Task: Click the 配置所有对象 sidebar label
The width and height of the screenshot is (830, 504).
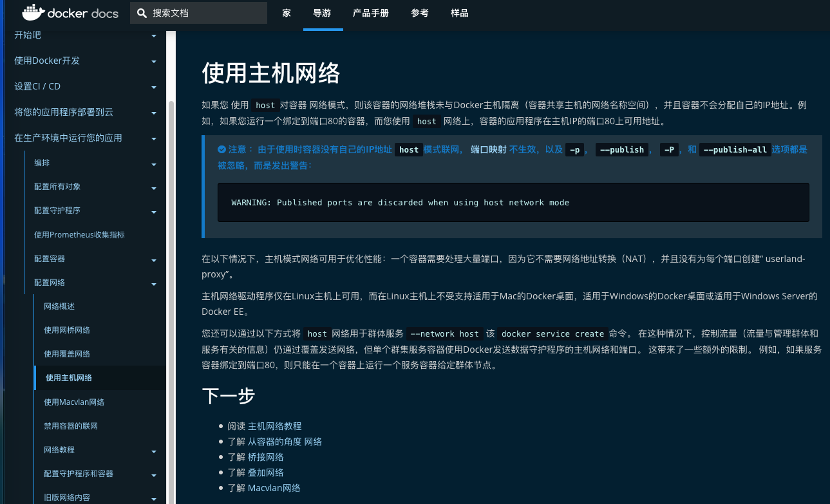Action: [57, 187]
